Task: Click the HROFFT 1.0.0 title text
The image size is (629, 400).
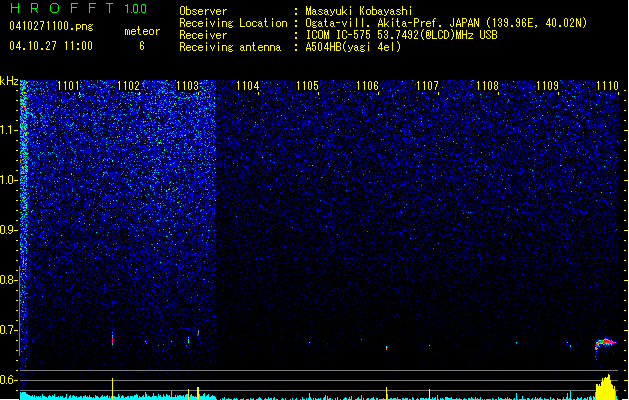Action: click(78, 8)
